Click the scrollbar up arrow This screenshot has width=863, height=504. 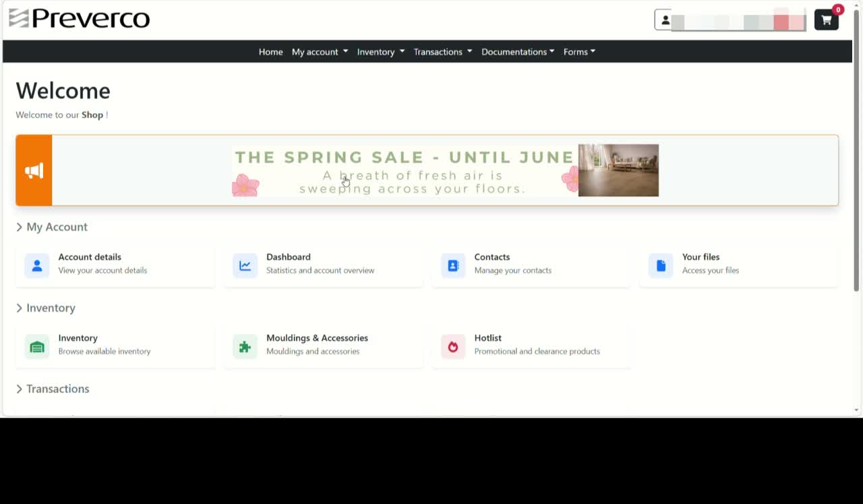click(x=857, y=5)
